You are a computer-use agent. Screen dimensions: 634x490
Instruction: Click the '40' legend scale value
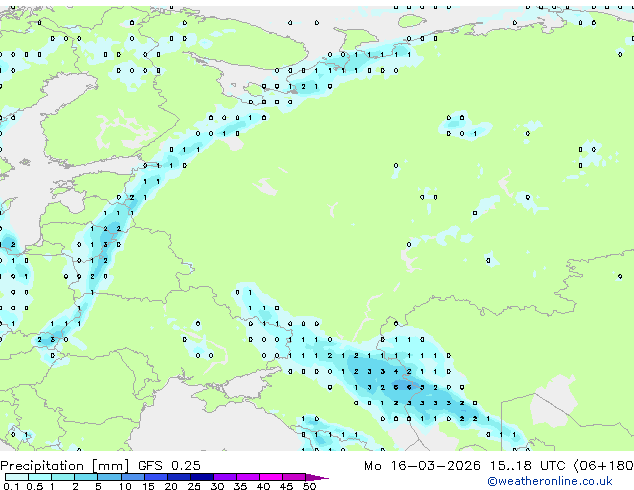pyautogui.click(x=263, y=486)
